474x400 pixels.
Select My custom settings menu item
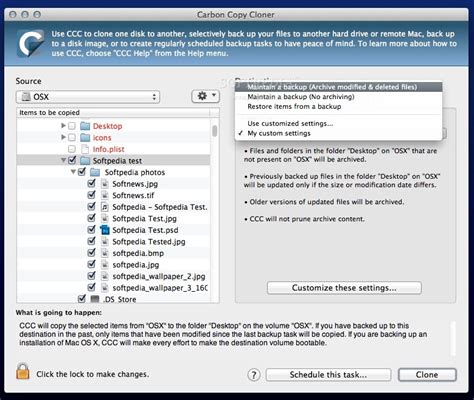pos(338,133)
